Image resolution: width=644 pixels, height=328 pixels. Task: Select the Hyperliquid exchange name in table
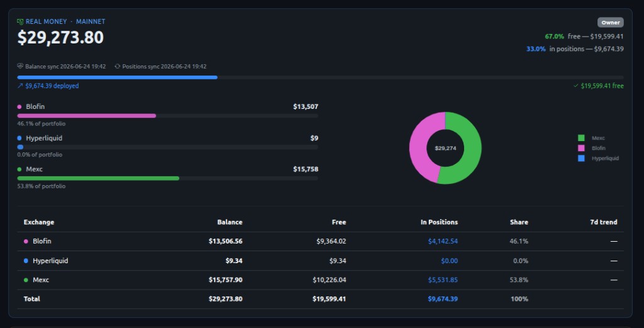(x=50, y=261)
